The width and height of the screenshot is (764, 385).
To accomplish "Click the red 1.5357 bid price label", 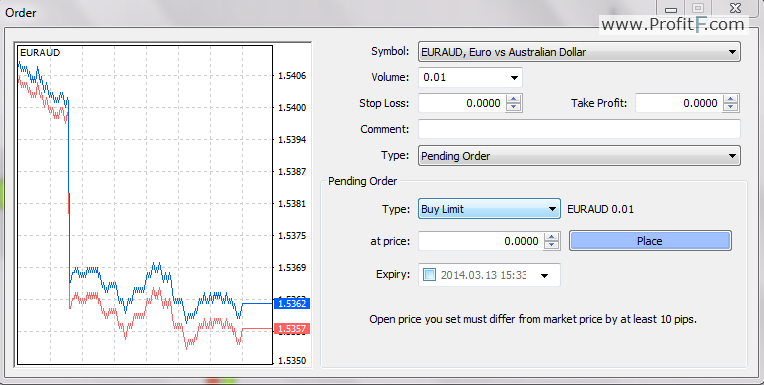I will 291,329.
